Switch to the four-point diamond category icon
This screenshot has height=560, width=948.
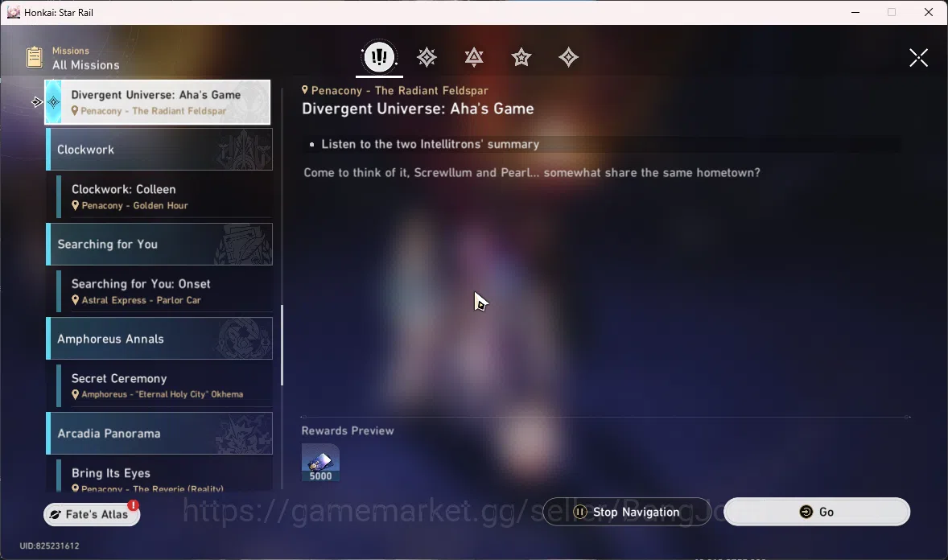(x=568, y=57)
